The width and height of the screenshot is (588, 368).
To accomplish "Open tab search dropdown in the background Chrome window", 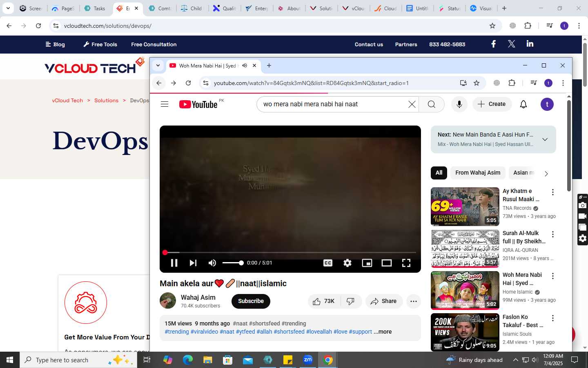I will (x=8, y=8).
